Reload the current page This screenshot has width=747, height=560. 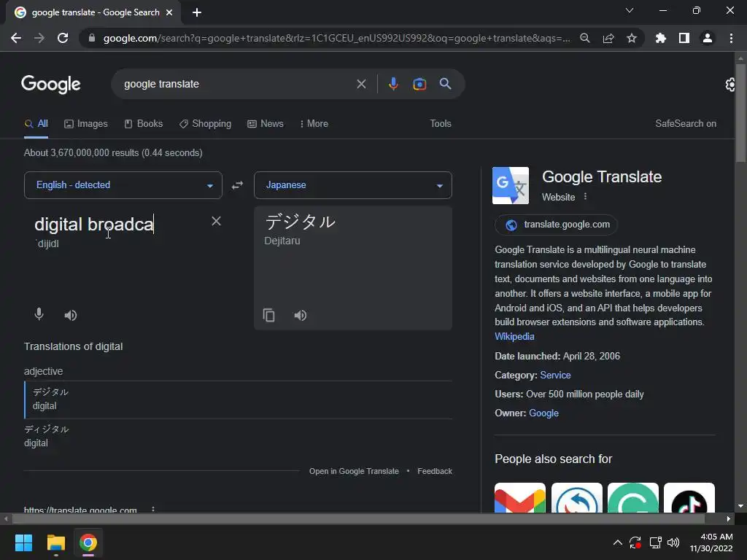pos(63,38)
